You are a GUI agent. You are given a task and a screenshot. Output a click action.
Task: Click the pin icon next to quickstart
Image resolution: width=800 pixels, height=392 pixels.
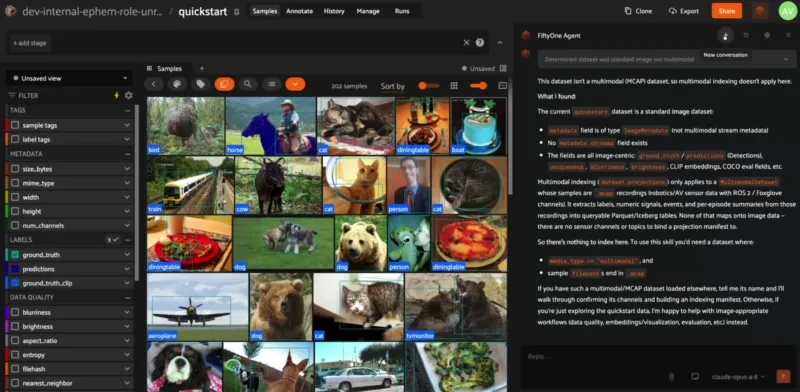(x=236, y=12)
